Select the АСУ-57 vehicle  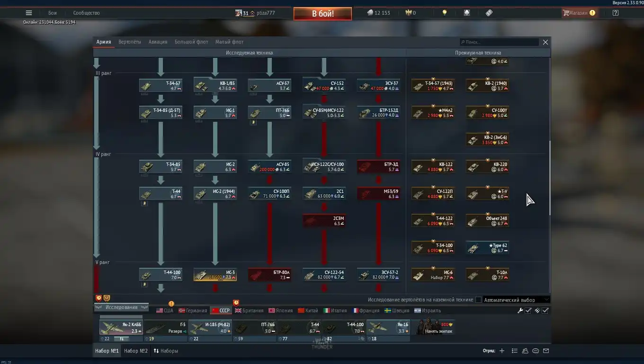tap(269, 86)
